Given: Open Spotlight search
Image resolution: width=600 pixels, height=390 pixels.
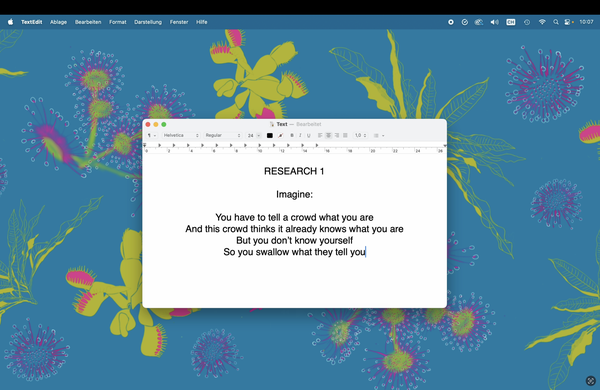Looking at the screenshot, I should [556, 22].
